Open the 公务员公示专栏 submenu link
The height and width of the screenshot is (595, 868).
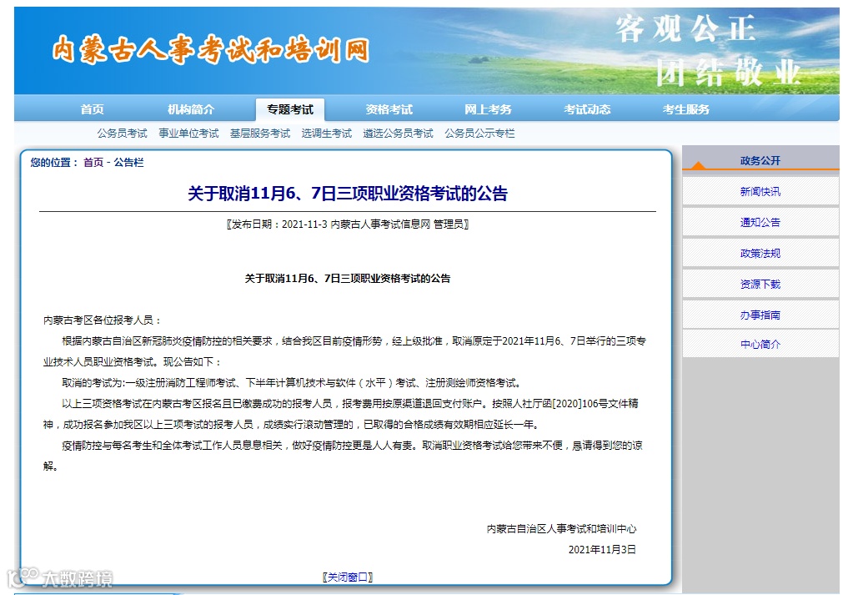tap(480, 134)
